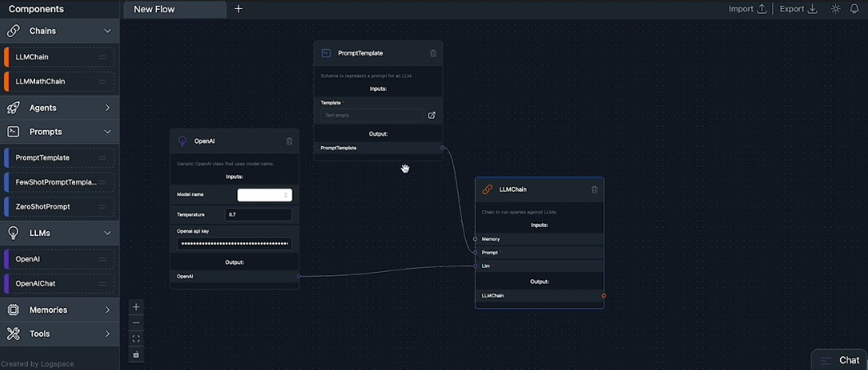The height and width of the screenshot is (370, 868).
Task: Click the OpenAI api key field
Action: coord(234,243)
